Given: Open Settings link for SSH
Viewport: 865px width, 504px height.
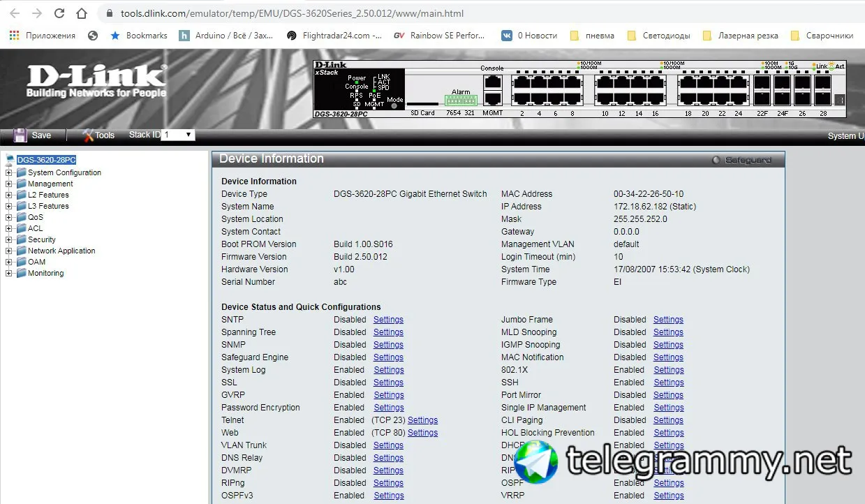Looking at the screenshot, I should (668, 383).
